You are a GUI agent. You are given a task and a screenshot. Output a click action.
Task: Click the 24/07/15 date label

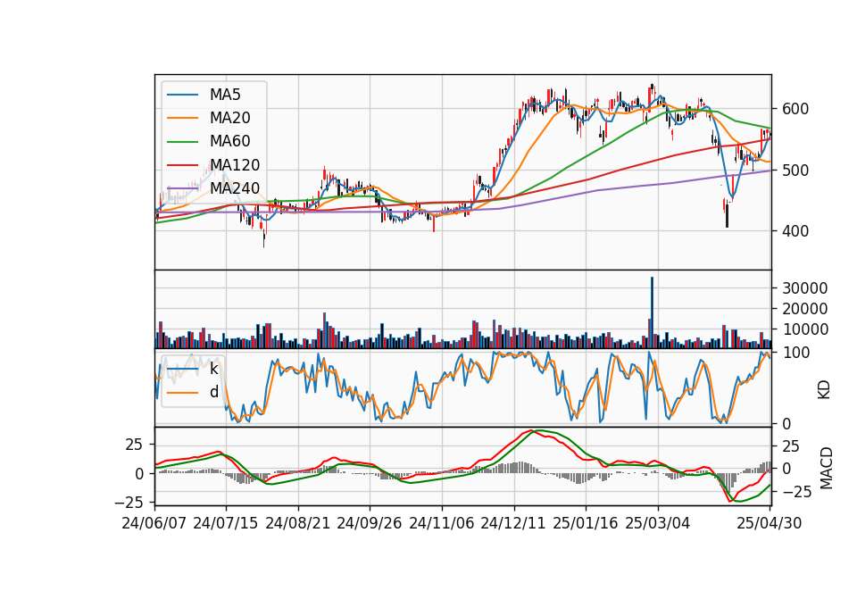coord(226,523)
